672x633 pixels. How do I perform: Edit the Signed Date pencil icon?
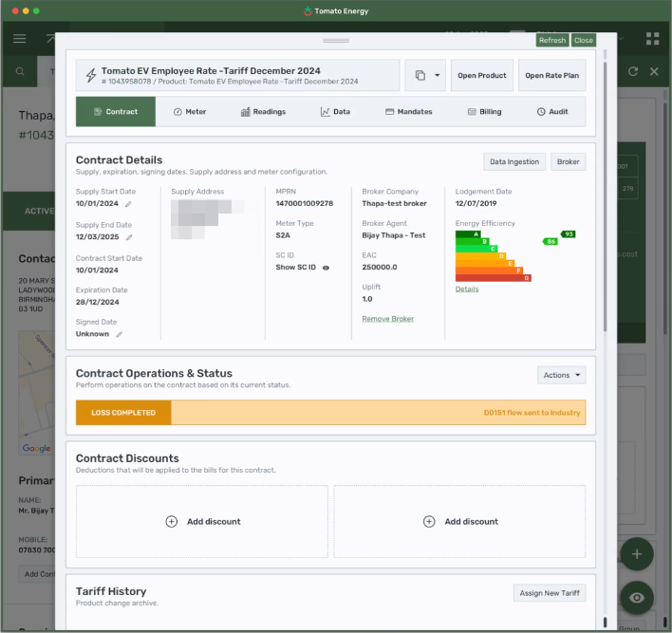[x=120, y=334]
